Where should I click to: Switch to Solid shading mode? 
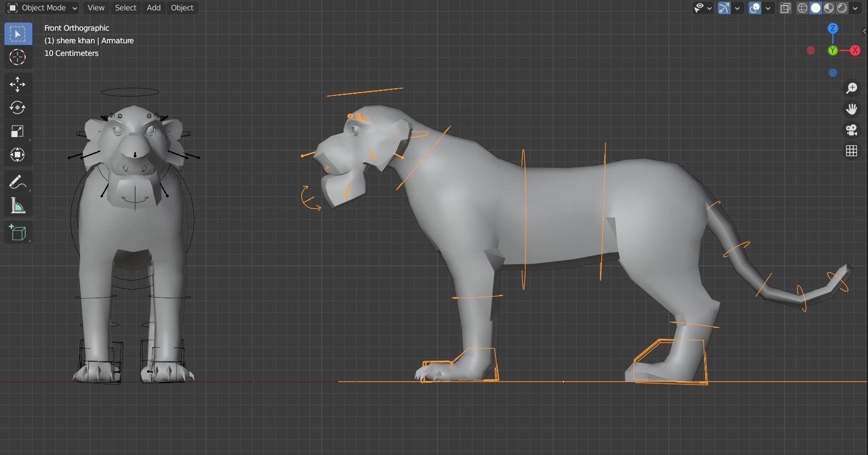pos(816,8)
